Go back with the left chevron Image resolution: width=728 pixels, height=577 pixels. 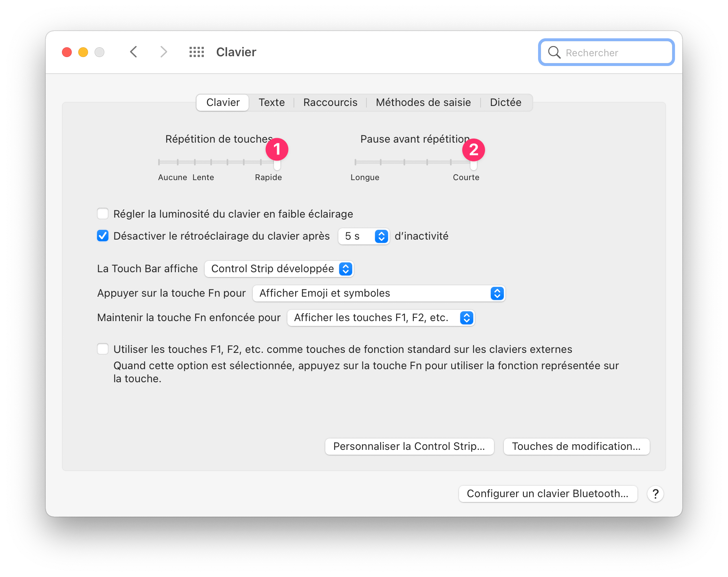point(133,52)
